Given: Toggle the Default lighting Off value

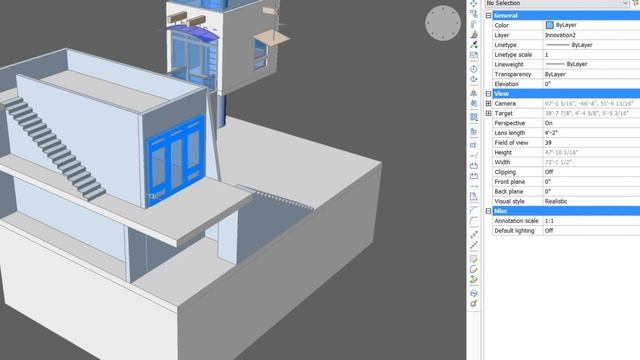Looking at the screenshot, I should [591, 231].
